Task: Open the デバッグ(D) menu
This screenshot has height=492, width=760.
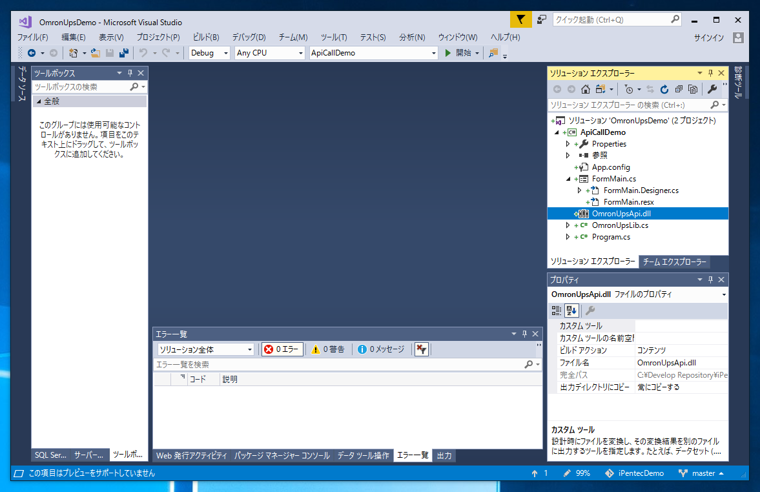Action: (x=249, y=37)
